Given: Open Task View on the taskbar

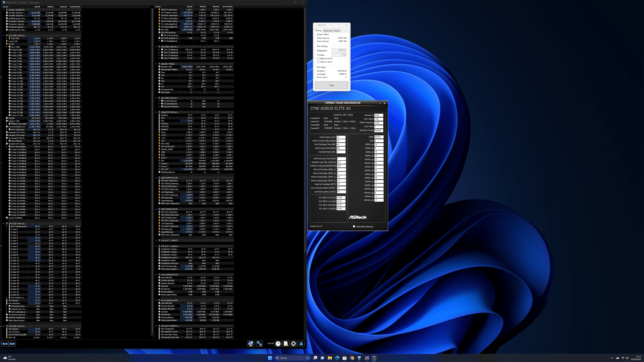Looking at the screenshot, I should (x=315, y=358).
